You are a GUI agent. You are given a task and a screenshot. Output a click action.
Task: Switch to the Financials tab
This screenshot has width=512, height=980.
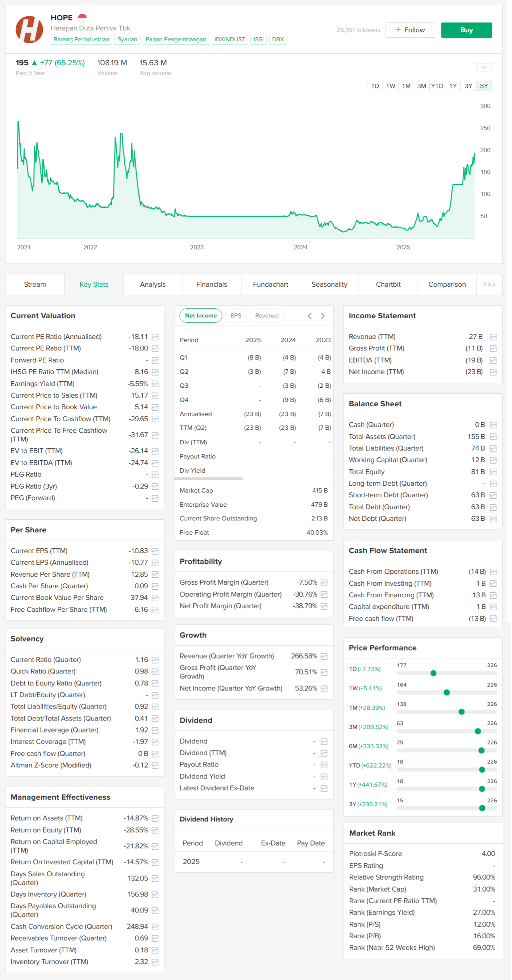pos(211,285)
